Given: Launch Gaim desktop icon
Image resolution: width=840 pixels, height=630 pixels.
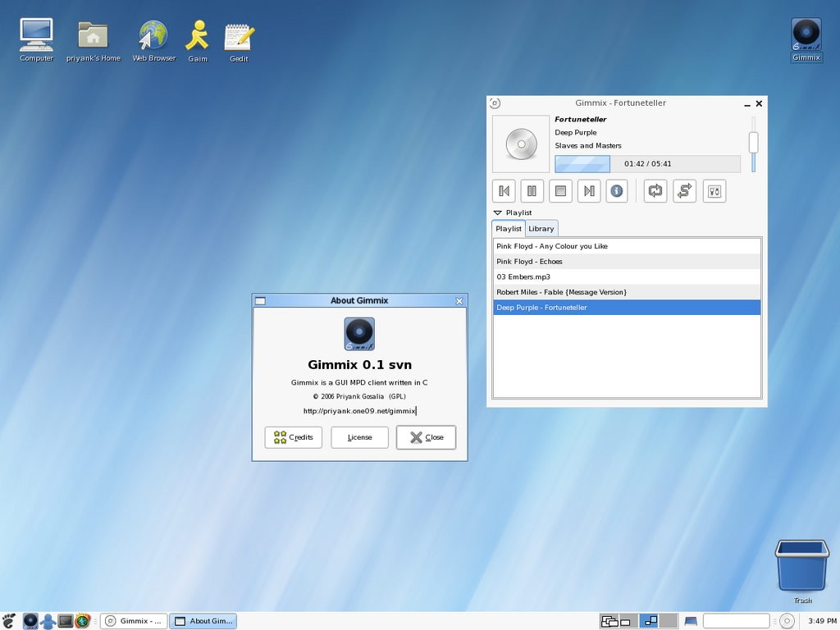Looking at the screenshot, I should tap(198, 41).
